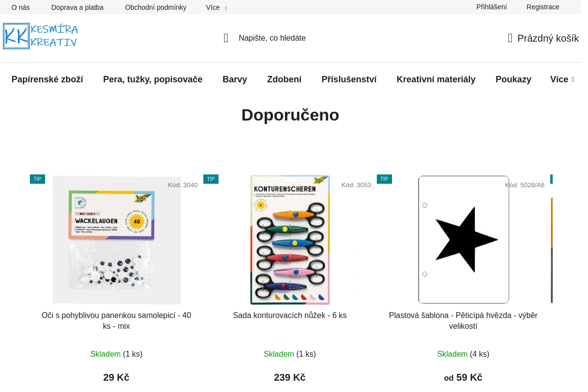This screenshot has height=392, width=588.
Task: Click TIP badge on contour scissors product
Action: (x=211, y=179)
